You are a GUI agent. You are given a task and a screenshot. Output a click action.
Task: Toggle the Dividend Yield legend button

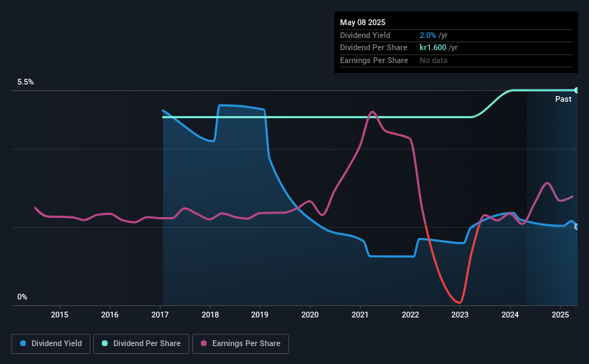click(51, 344)
